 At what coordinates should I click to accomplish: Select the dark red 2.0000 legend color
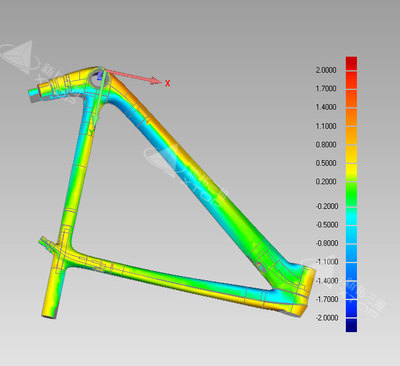[351, 63]
